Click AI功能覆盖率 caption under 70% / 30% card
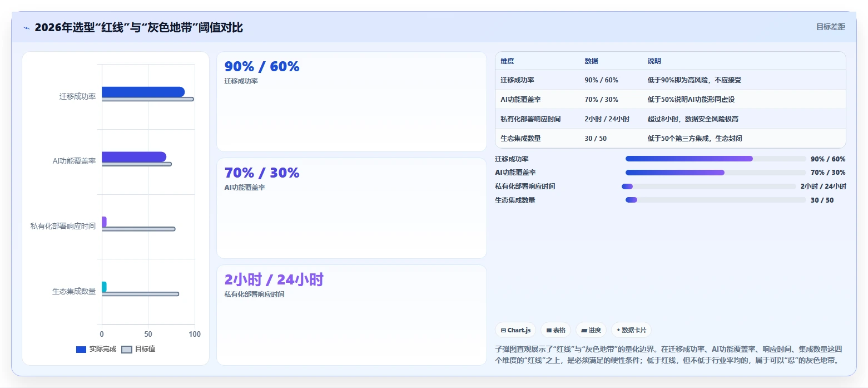This screenshot has height=388, width=868. [x=245, y=188]
